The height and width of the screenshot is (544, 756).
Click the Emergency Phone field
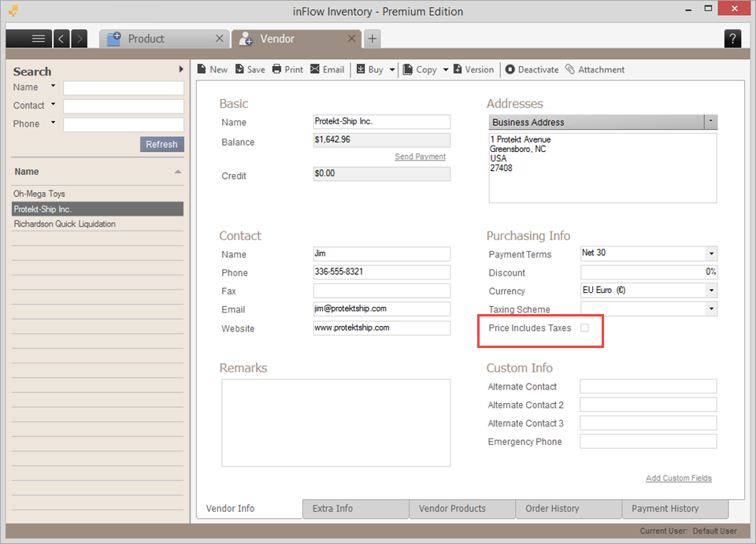coord(648,442)
